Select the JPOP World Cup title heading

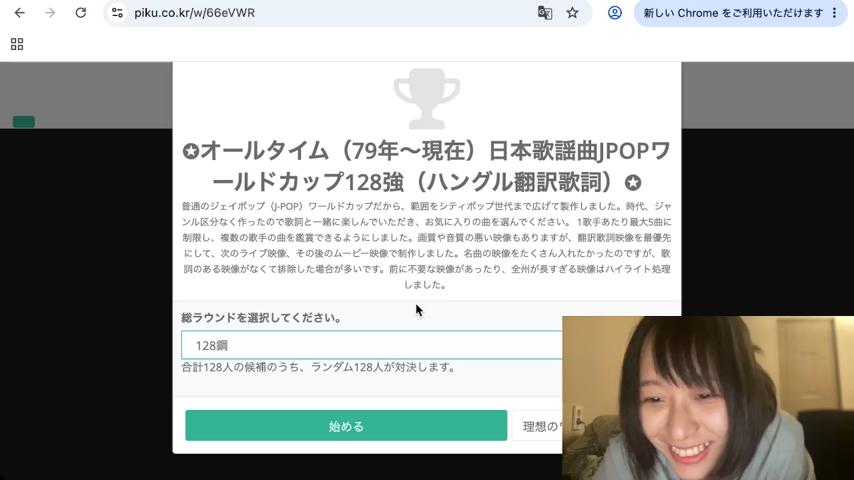[427, 166]
